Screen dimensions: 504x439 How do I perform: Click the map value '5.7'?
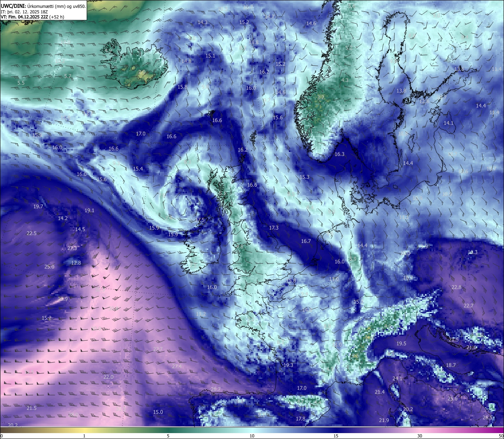click(x=68, y=76)
